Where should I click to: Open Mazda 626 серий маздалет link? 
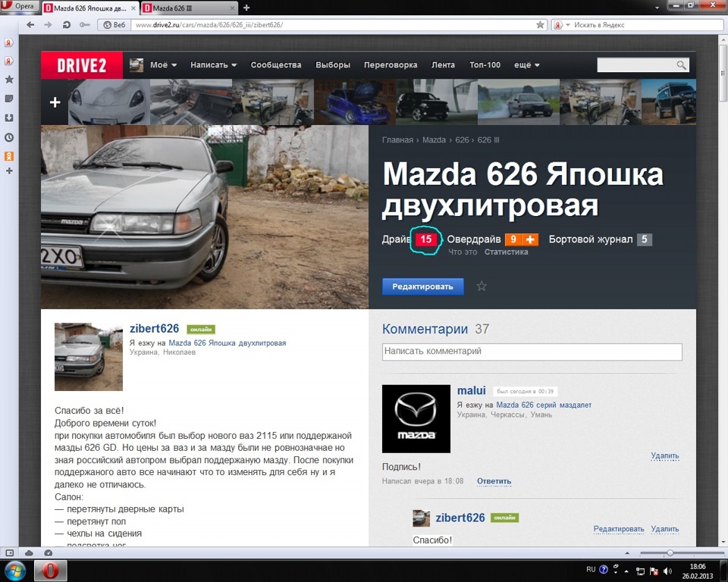[544, 405]
